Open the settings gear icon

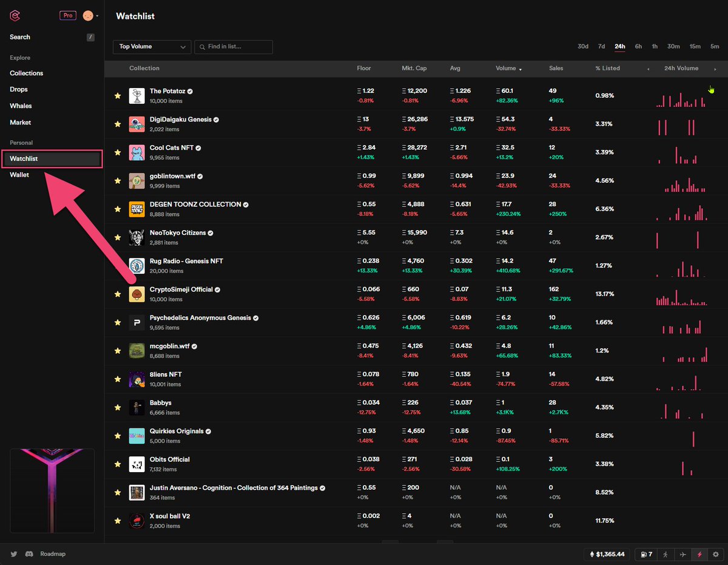coord(716,554)
